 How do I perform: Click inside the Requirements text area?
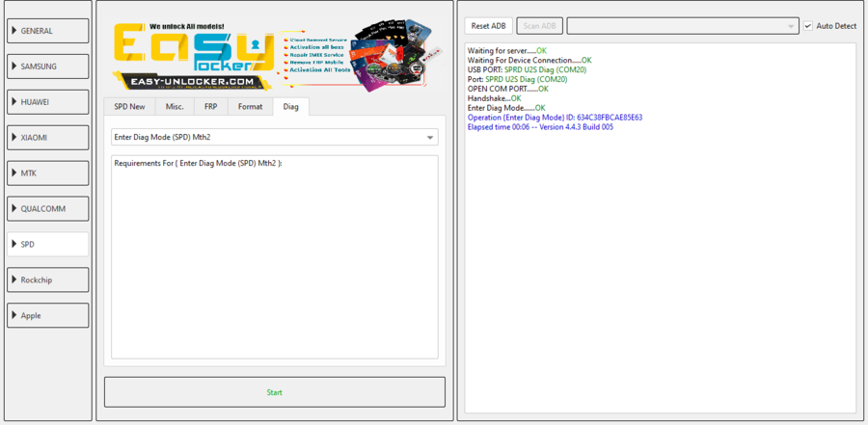pyautogui.click(x=275, y=256)
